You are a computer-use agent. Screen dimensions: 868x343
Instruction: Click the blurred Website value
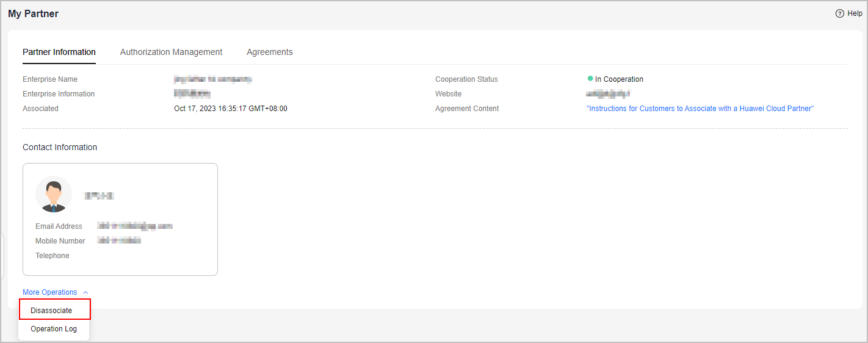[x=608, y=94]
